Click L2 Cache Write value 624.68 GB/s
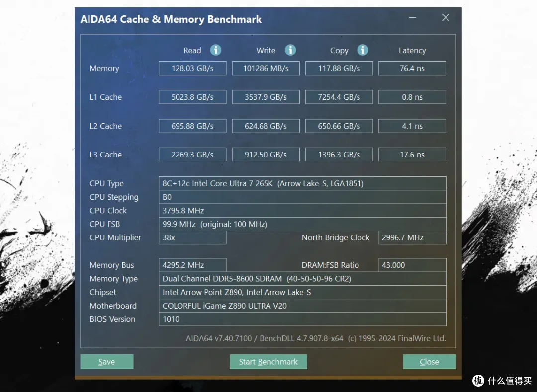 click(x=266, y=126)
